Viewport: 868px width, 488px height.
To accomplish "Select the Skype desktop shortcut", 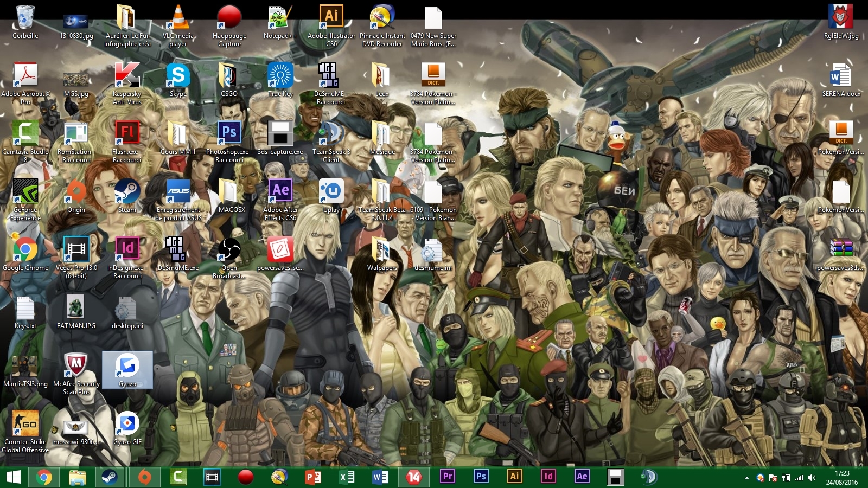I will [x=178, y=80].
